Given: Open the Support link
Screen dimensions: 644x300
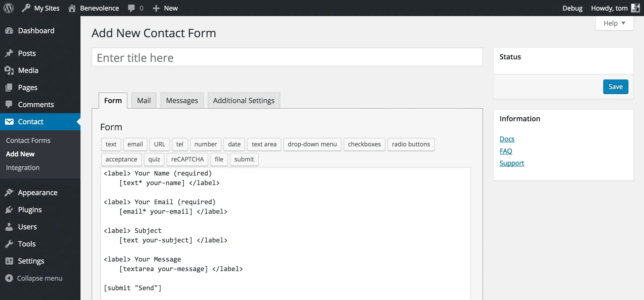Looking at the screenshot, I should point(512,163).
